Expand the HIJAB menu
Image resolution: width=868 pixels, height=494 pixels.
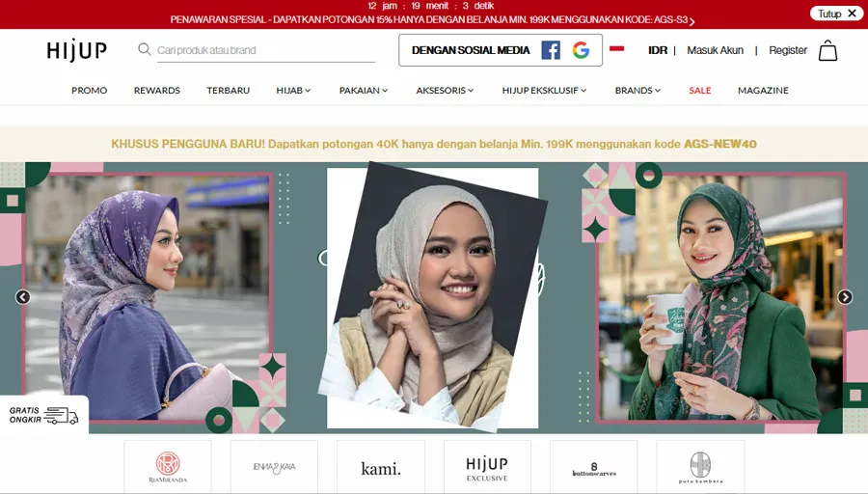293,91
